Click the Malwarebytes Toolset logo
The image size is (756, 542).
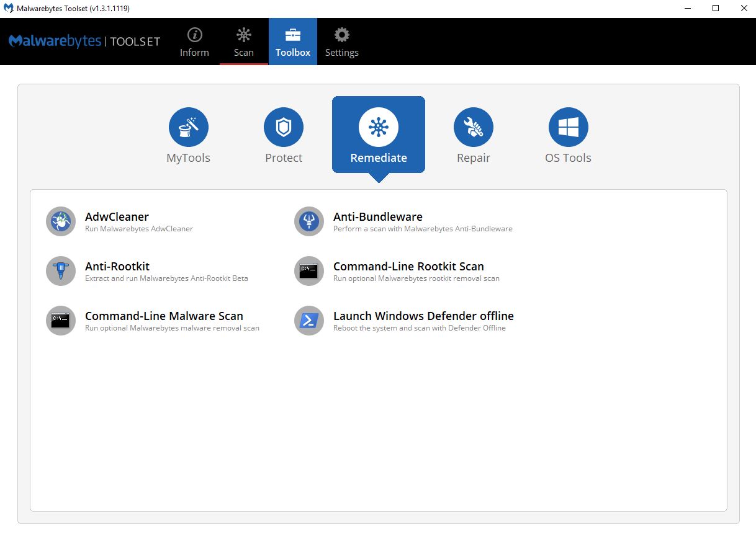point(84,42)
